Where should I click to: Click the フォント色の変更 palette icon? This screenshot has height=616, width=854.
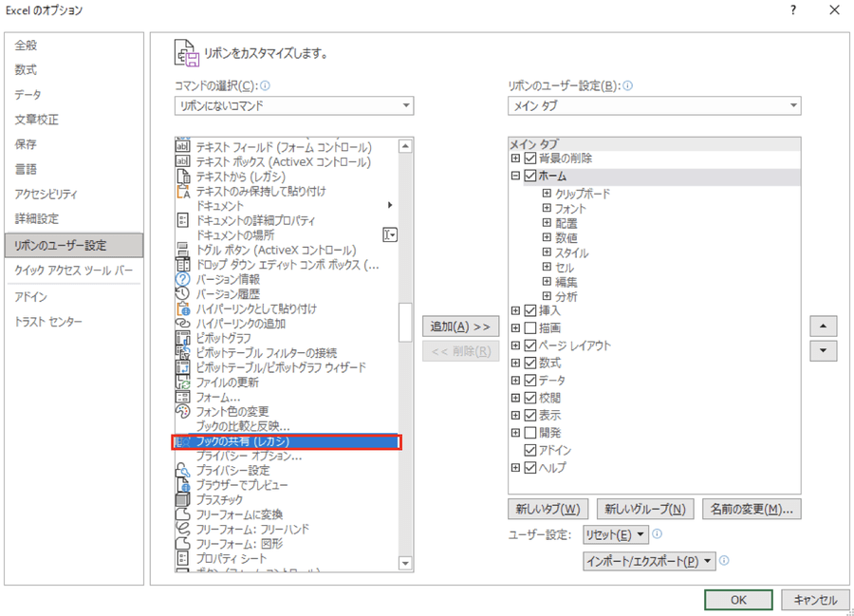pos(183,411)
